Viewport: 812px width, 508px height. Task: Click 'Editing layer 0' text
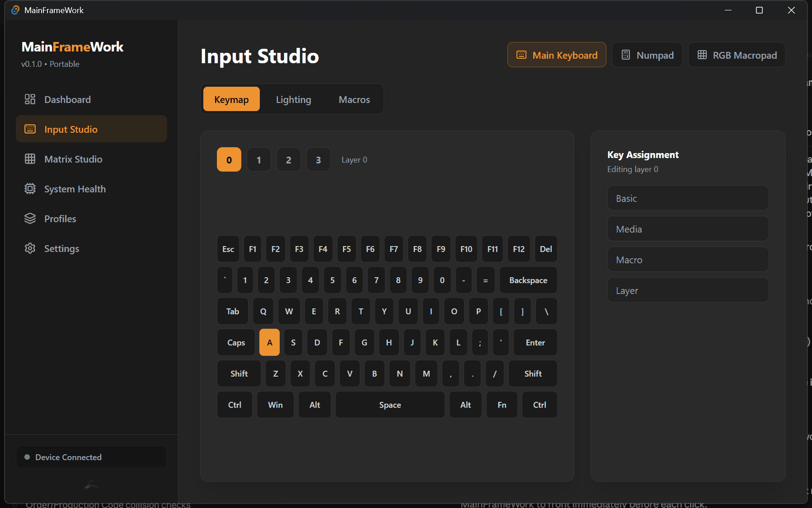pyautogui.click(x=633, y=169)
